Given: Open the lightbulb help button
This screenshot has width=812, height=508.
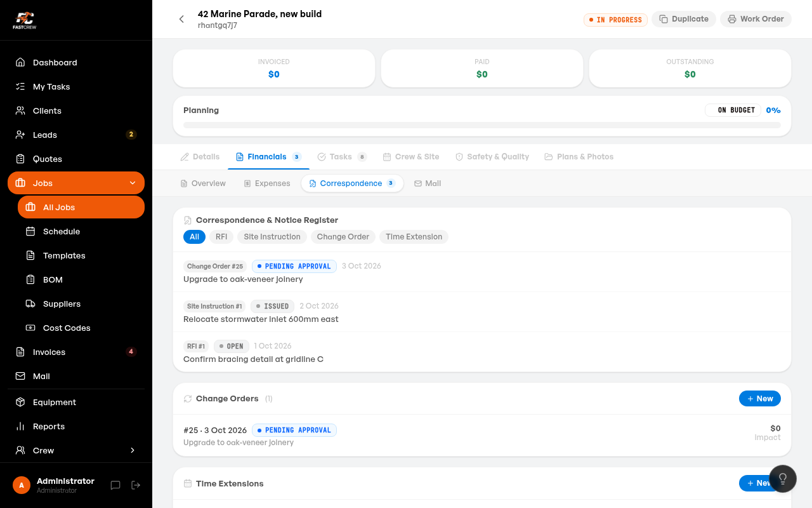Looking at the screenshot, I should click(x=783, y=479).
